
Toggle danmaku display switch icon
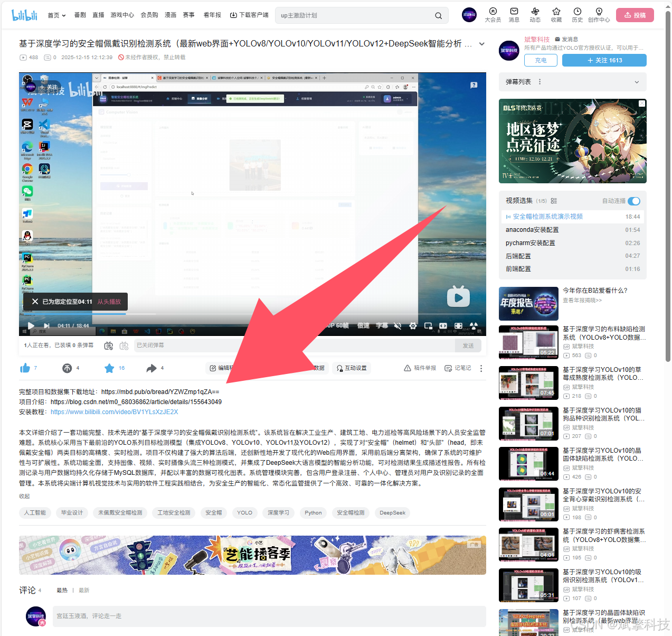[x=108, y=345]
